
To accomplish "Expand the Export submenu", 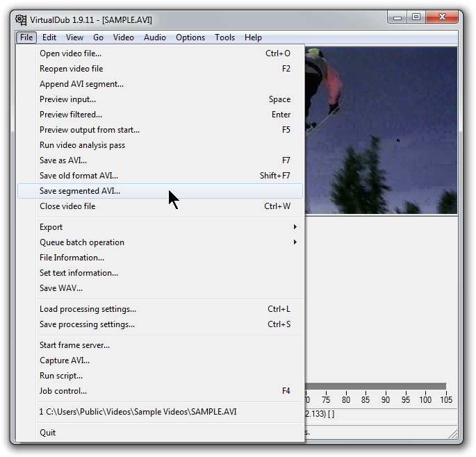I will click(x=160, y=227).
